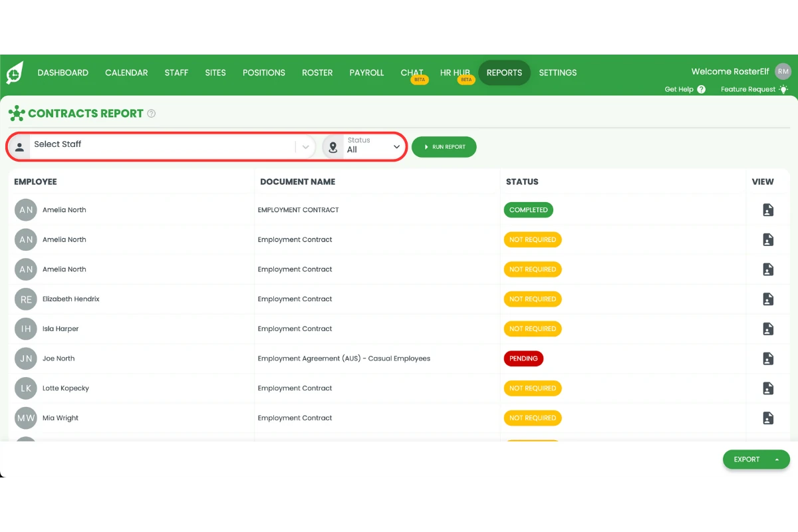
Task: Click the Run Report button
Action: 444,147
